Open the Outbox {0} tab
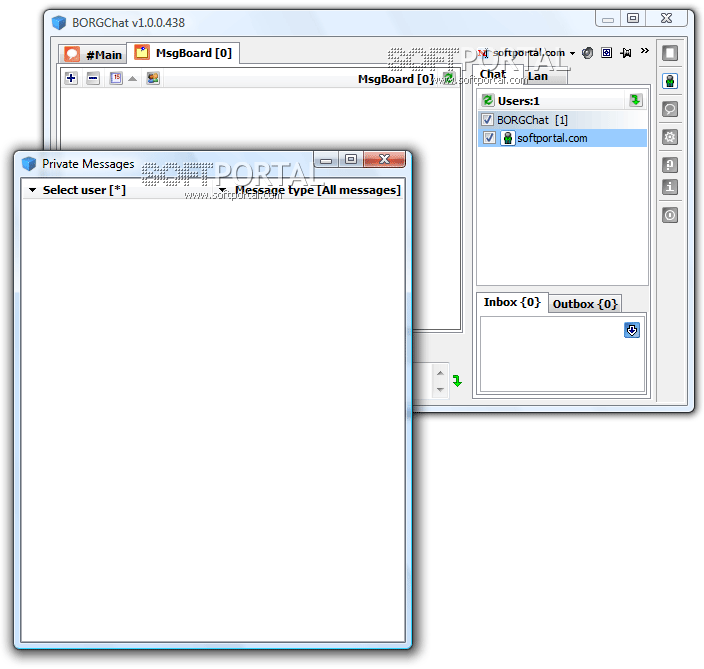 point(585,304)
